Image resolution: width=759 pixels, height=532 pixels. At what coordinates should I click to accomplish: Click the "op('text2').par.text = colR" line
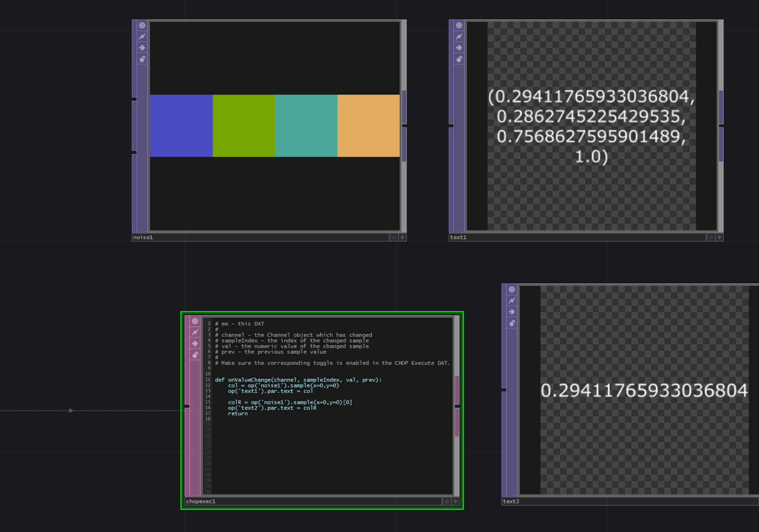tap(272, 408)
